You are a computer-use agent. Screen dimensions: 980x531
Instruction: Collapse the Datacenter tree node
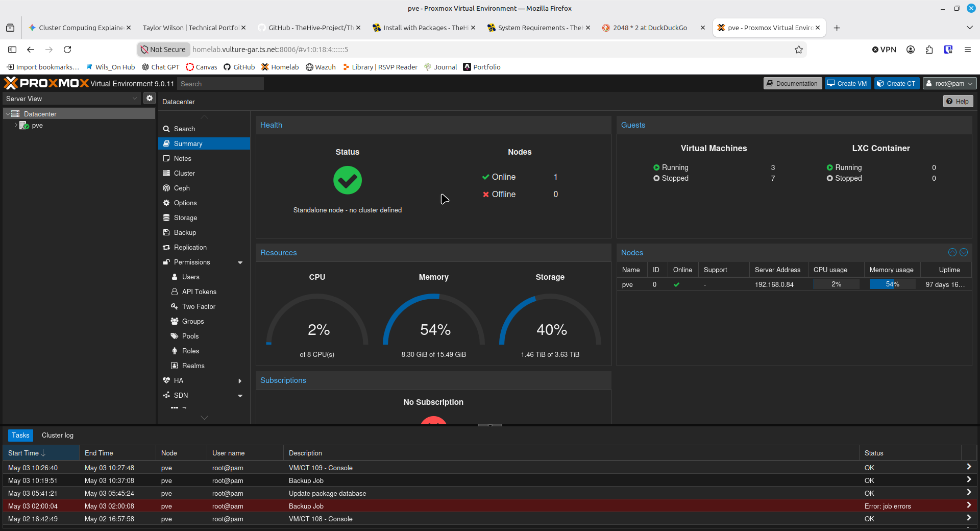click(x=8, y=114)
